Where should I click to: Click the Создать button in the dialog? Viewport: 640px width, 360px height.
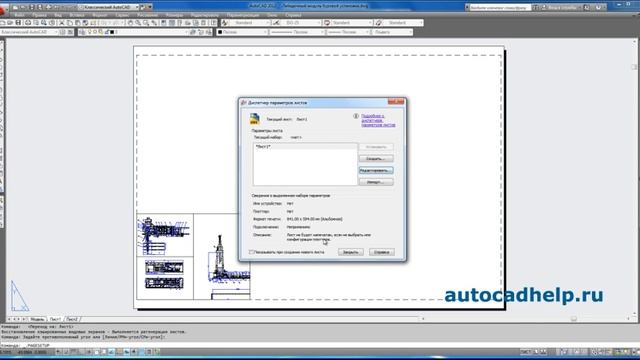pos(376,158)
